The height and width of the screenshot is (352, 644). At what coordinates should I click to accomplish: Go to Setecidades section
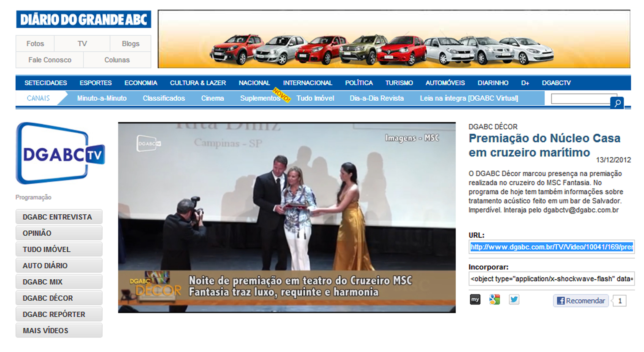tap(46, 83)
